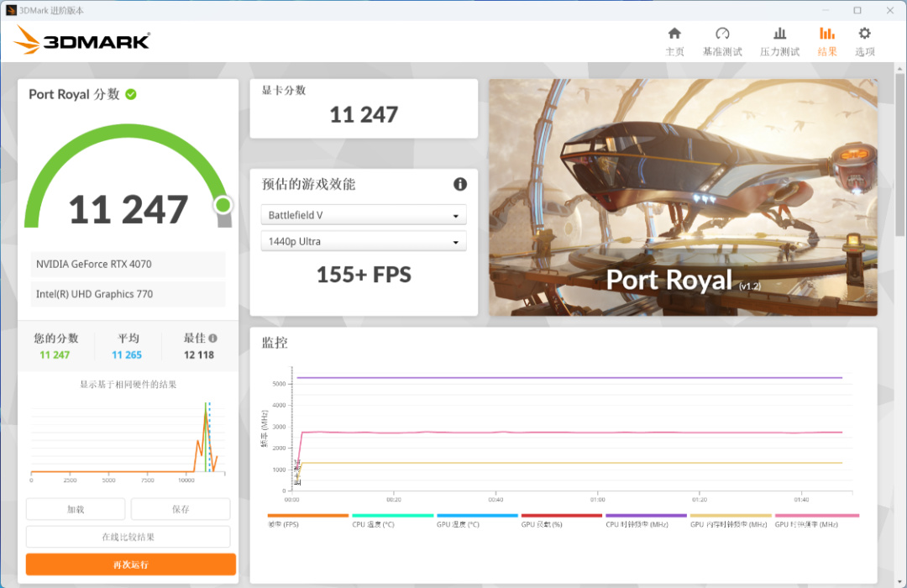Image resolution: width=907 pixels, height=588 pixels.
Task: Click the options gear icon
Action: click(865, 33)
